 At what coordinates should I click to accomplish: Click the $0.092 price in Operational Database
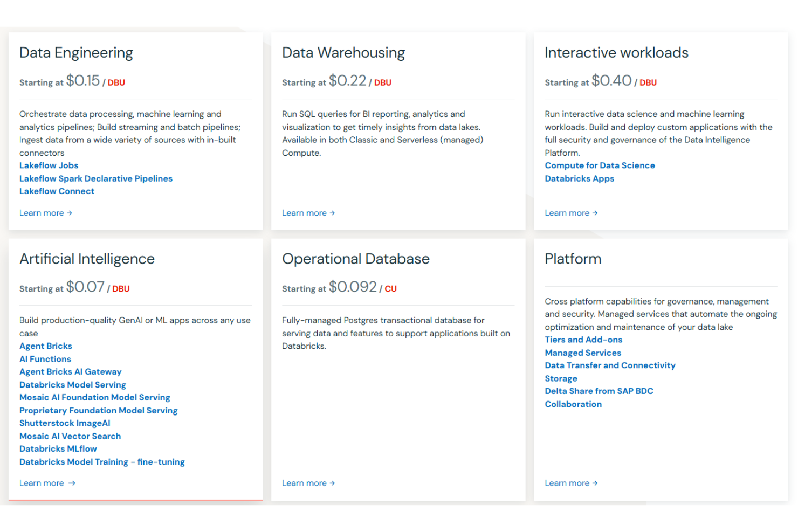pyautogui.click(x=353, y=287)
